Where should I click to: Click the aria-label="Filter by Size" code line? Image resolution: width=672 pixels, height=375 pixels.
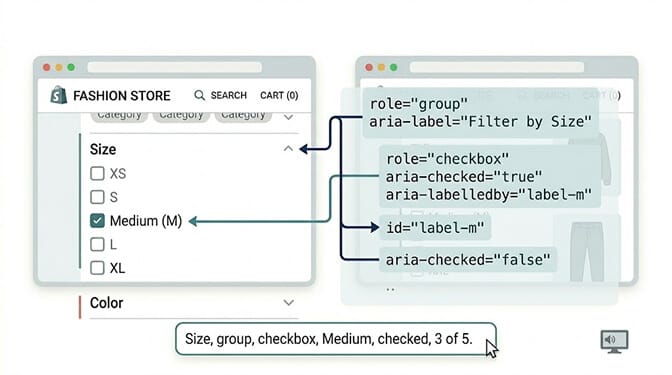[480, 122]
